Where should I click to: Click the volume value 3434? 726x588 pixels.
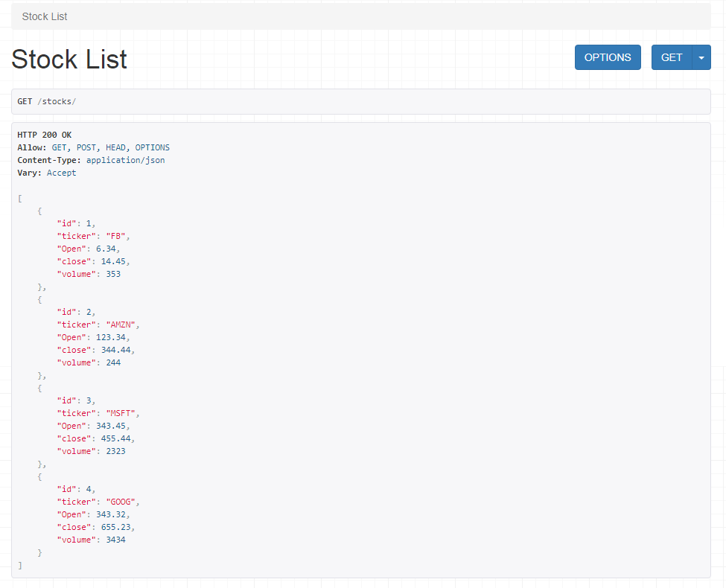tap(115, 540)
